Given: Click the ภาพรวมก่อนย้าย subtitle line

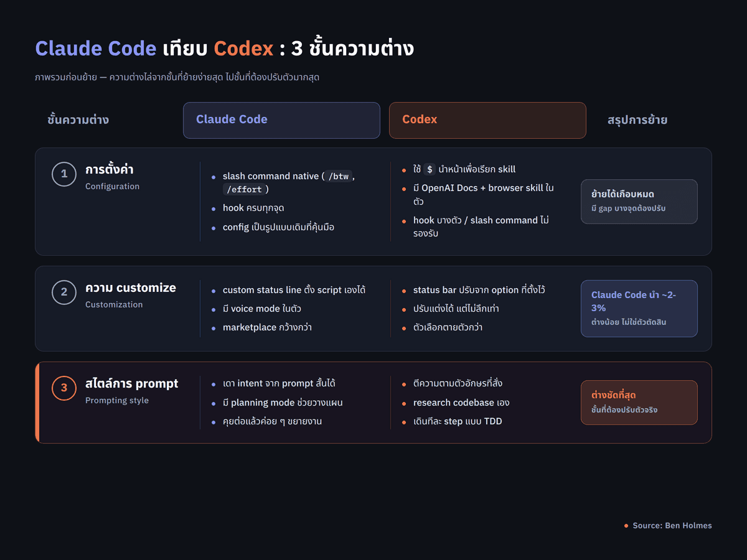Looking at the screenshot, I should click(177, 78).
